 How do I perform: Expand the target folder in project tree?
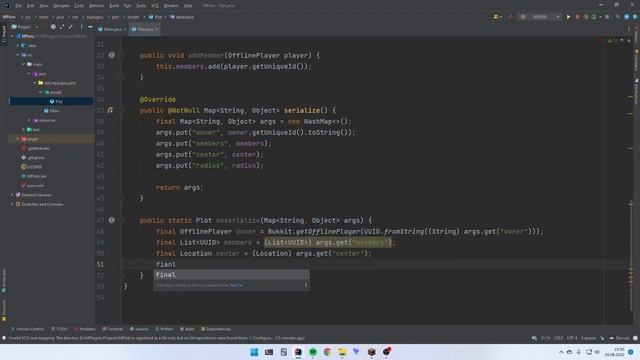(x=18, y=139)
